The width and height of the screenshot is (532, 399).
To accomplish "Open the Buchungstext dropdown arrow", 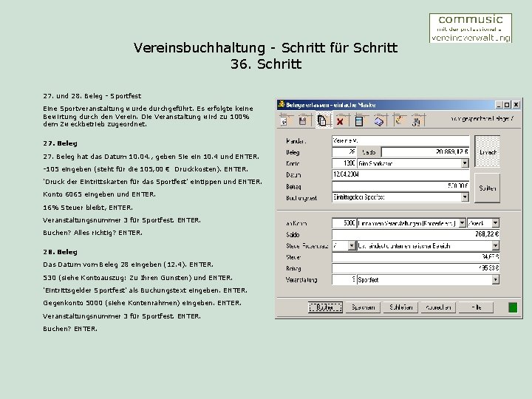I will [x=465, y=197].
